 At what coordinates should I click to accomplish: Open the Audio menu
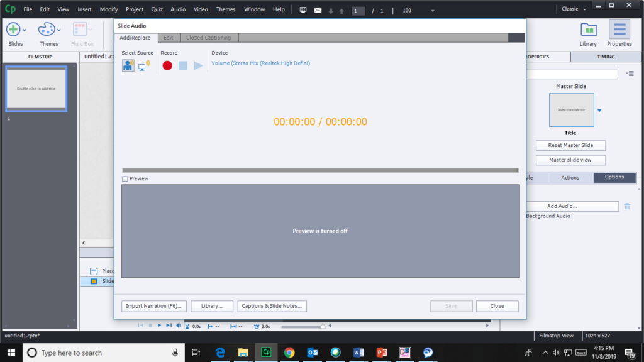click(x=178, y=9)
